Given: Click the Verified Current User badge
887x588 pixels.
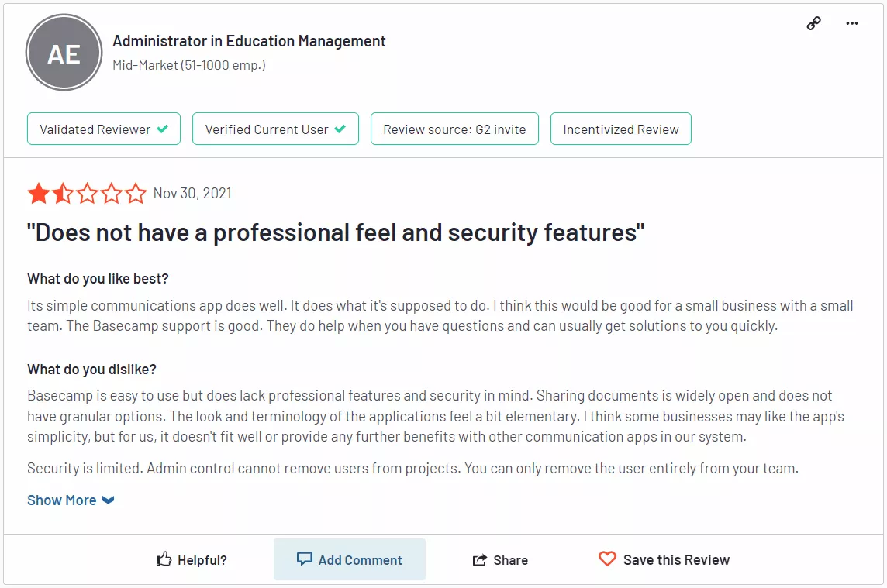Looking at the screenshot, I should pyautogui.click(x=275, y=129).
